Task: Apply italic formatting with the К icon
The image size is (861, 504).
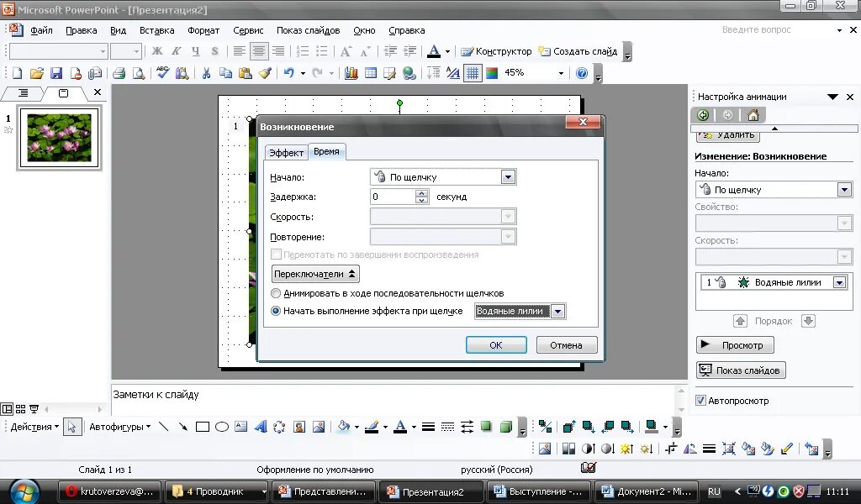Action: (x=177, y=51)
